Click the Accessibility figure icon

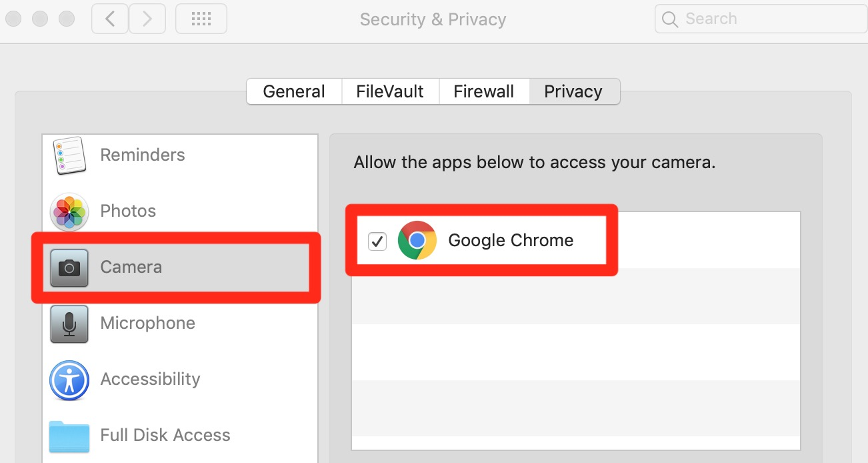pos(69,380)
